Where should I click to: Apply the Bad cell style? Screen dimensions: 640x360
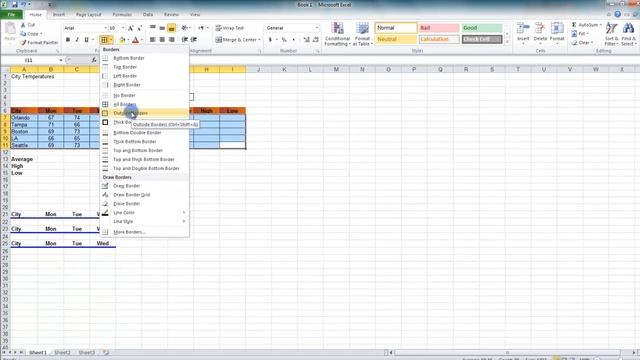439,28
